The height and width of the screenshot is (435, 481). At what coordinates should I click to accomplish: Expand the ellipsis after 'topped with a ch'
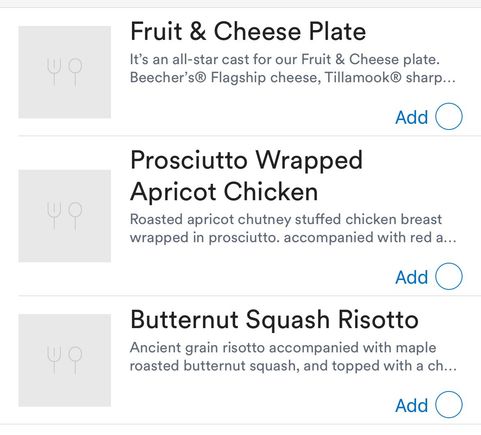point(450,369)
